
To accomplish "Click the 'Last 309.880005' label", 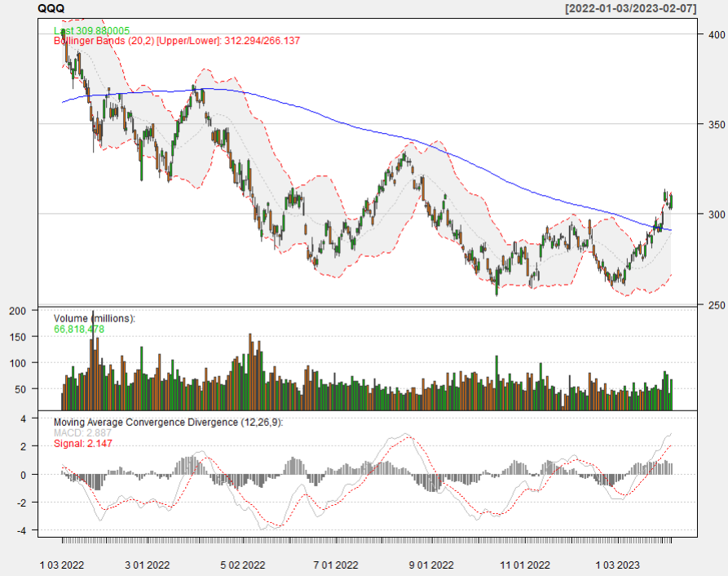I will point(92,31).
